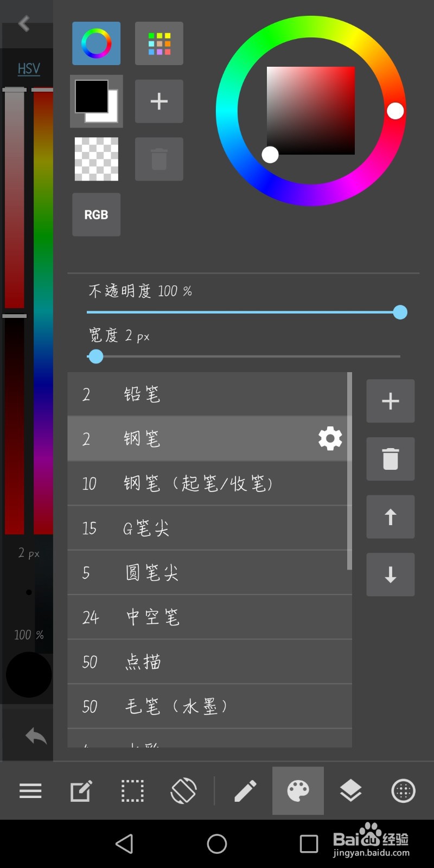The width and height of the screenshot is (434, 868).
Task: Open the hamburger menu
Action: [x=30, y=791]
